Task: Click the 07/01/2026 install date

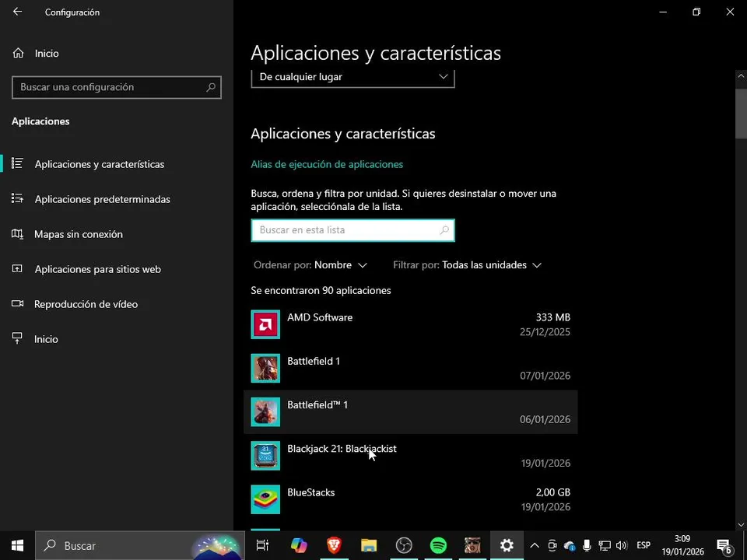Action: [x=545, y=376]
